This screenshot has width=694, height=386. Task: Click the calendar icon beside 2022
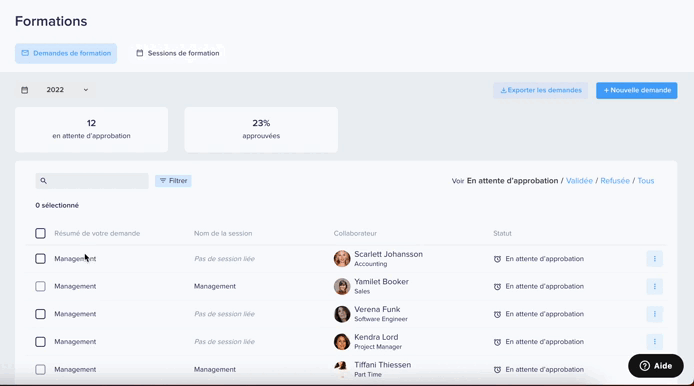click(x=25, y=90)
